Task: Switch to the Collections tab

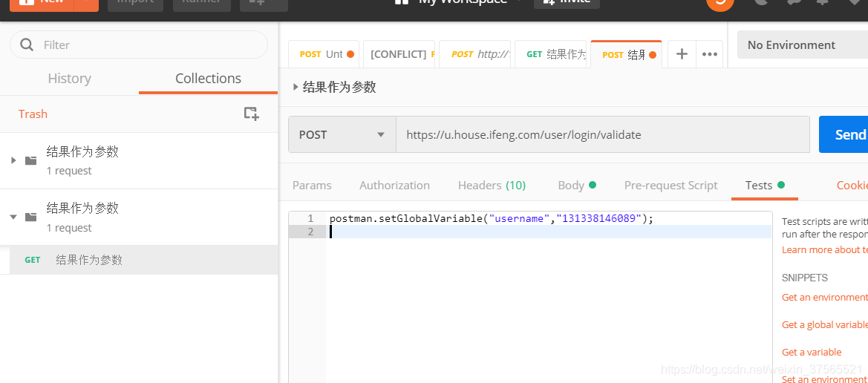Action: (x=208, y=79)
